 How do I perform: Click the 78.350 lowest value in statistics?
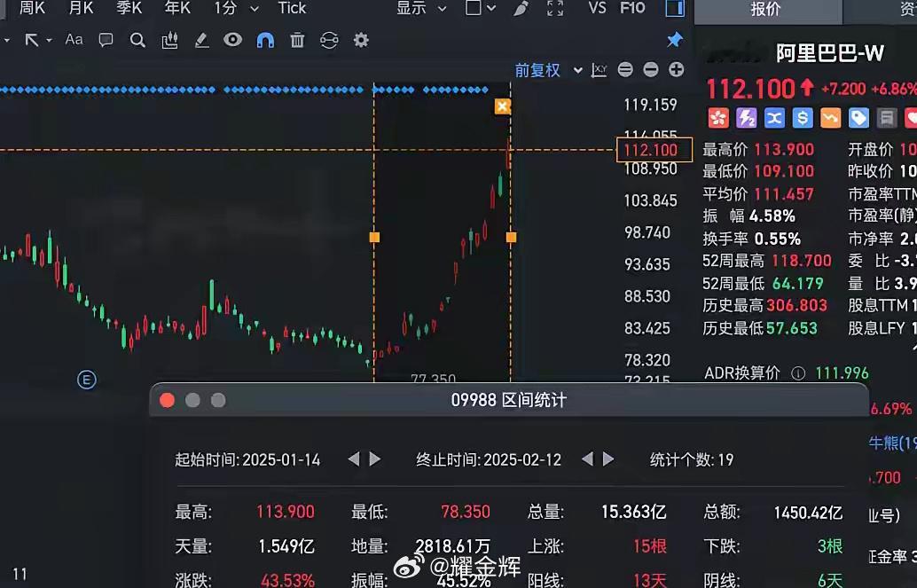(x=466, y=512)
